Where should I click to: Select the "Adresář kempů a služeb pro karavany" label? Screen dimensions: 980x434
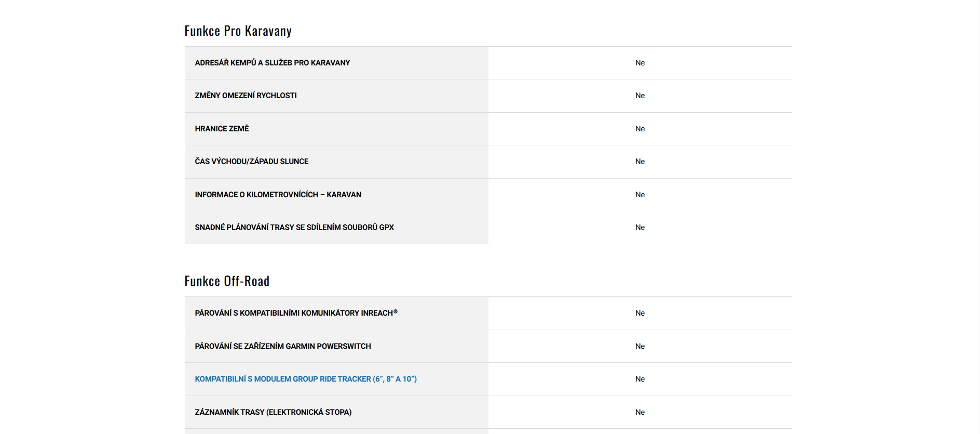(272, 63)
